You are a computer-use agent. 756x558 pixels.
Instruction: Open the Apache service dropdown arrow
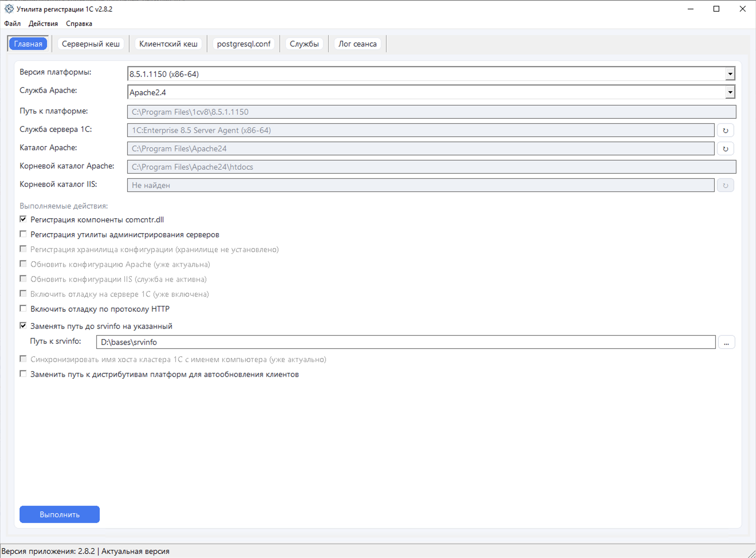pos(730,92)
